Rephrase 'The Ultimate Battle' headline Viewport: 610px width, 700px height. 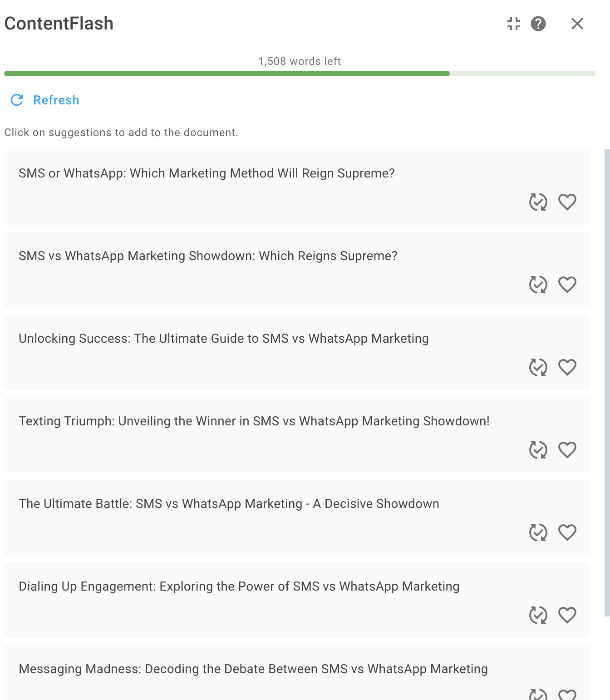click(x=538, y=532)
